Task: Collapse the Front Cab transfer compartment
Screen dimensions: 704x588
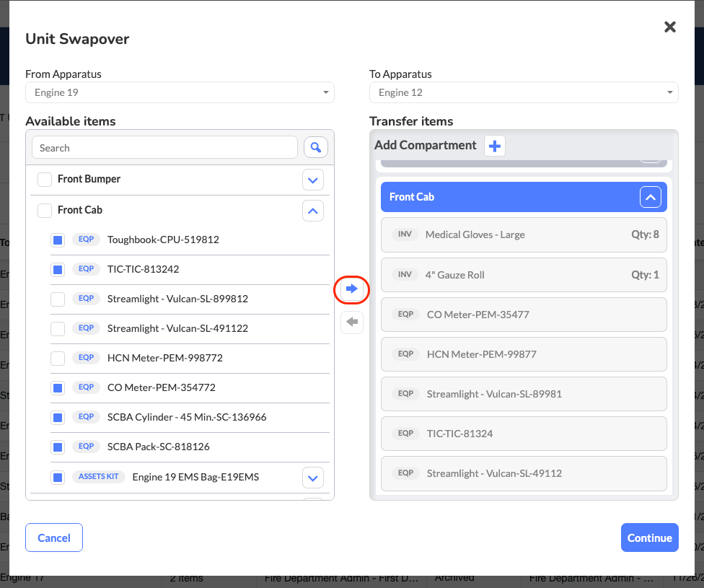Action: pos(650,197)
